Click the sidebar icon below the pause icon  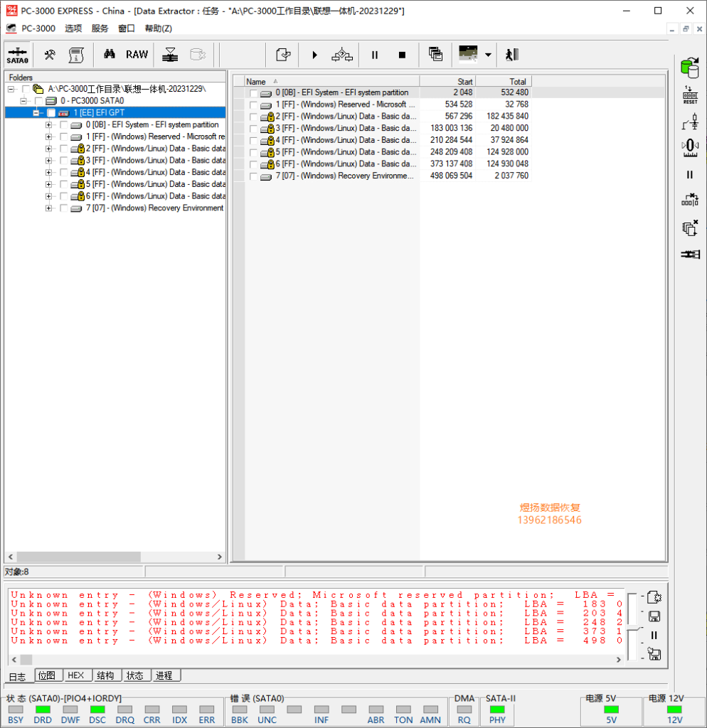[x=690, y=200]
